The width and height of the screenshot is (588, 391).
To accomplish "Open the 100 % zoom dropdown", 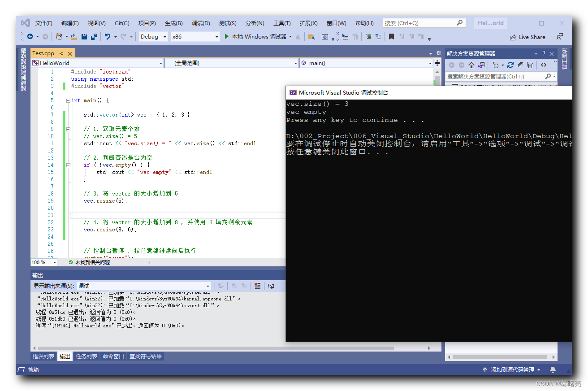I will click(x=44, y=262).
